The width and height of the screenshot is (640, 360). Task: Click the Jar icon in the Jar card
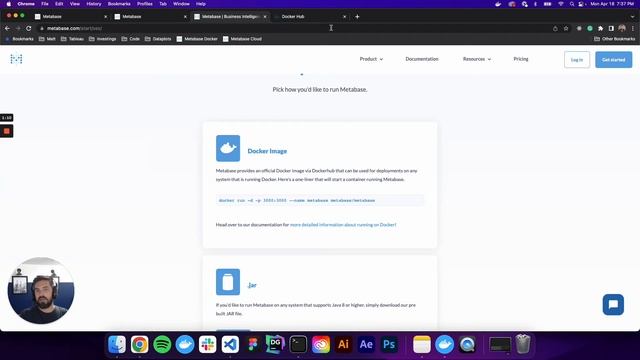(x=228, y=282)
